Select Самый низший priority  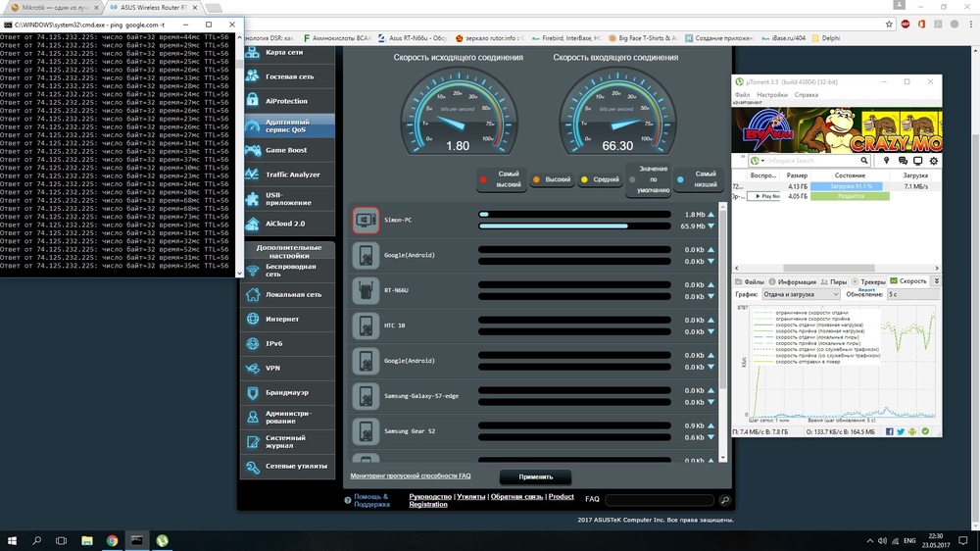pyautogui.click(x=699, y=179)
